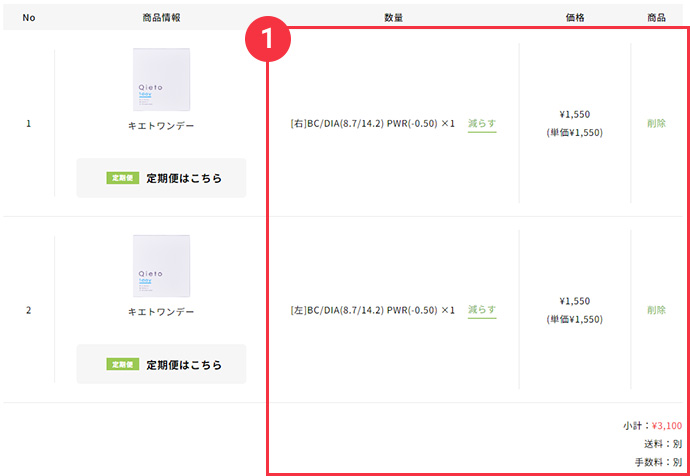Reduce quantity of right-eye lens with 減らす
The width and height of the screenshot is (690, 476).
[482, 124]
